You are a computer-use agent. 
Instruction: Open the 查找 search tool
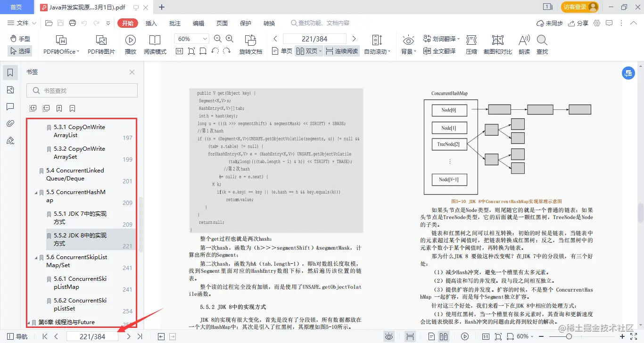(541, 45)
